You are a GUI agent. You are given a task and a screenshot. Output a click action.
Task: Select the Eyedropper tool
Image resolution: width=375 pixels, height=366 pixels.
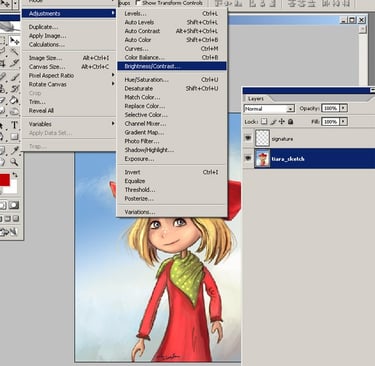click(14, 150)
